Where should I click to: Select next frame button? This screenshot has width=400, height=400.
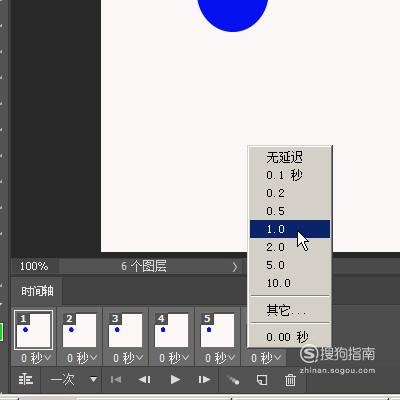pyautogui.click(x=204, y=379)
